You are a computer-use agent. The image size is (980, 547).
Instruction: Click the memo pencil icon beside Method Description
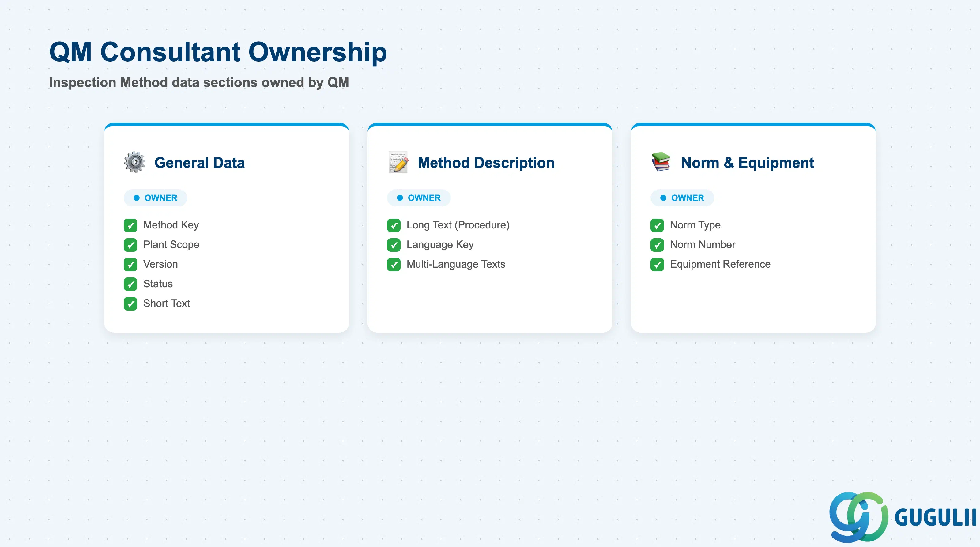click(398, 162)
